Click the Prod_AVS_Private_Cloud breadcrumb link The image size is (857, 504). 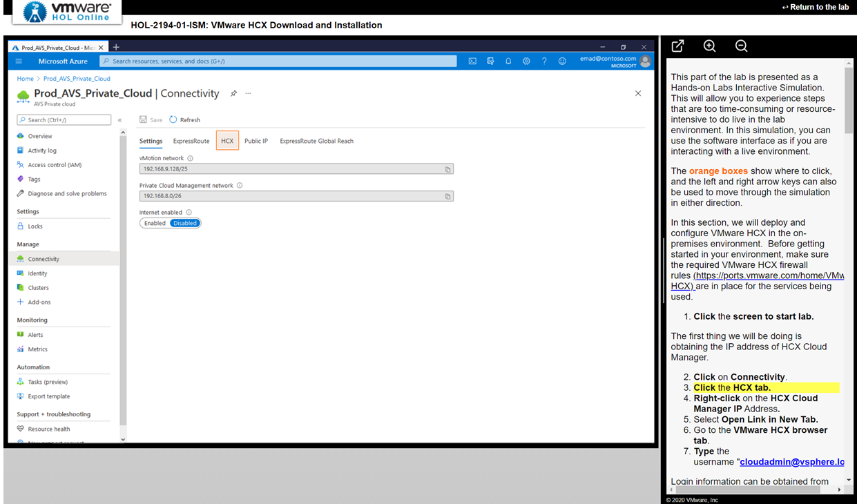(x=77, y=79)
